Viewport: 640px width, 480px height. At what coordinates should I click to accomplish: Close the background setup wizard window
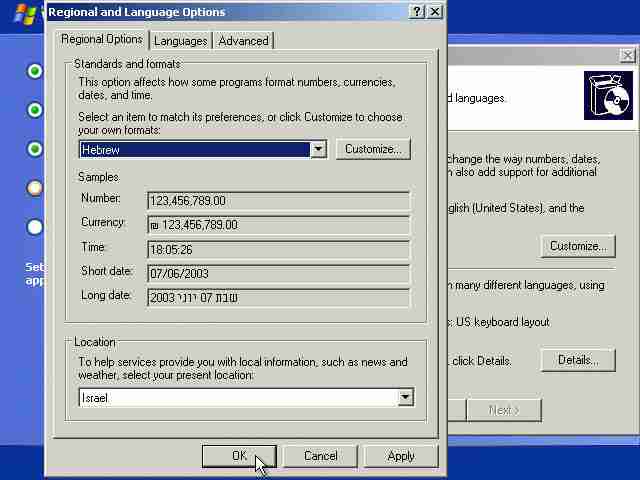(x=627, y=55)
